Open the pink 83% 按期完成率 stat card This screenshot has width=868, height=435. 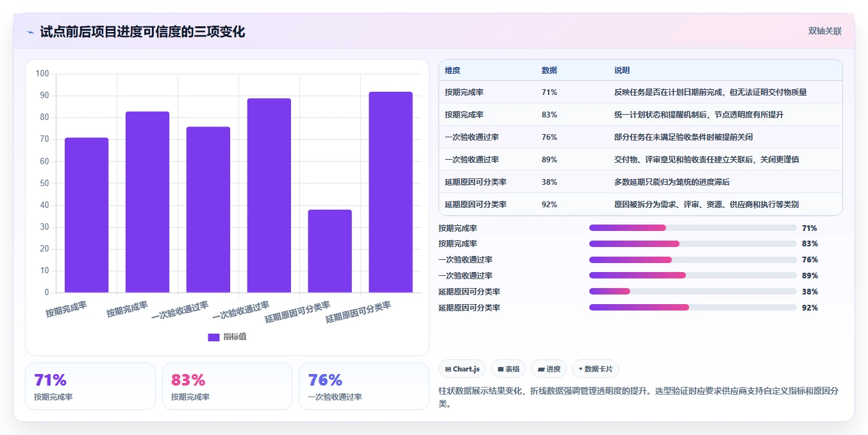(x=227, y=386)
